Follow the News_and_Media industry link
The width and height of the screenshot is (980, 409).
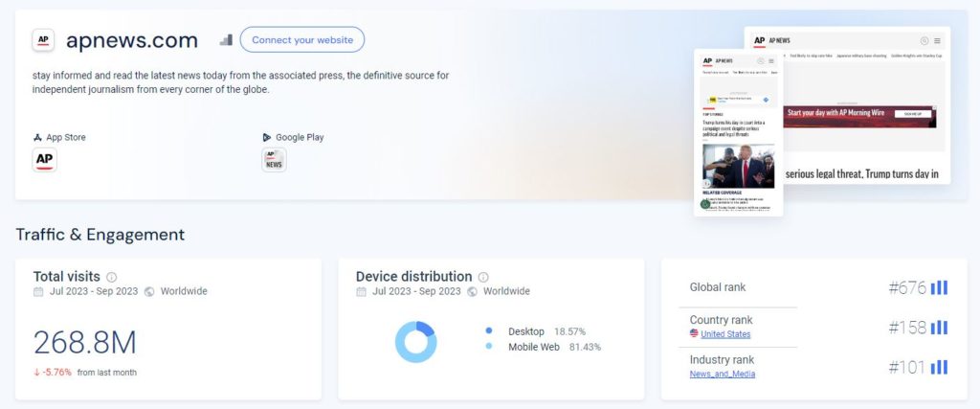pyautogui.click(x=723, y=374)
